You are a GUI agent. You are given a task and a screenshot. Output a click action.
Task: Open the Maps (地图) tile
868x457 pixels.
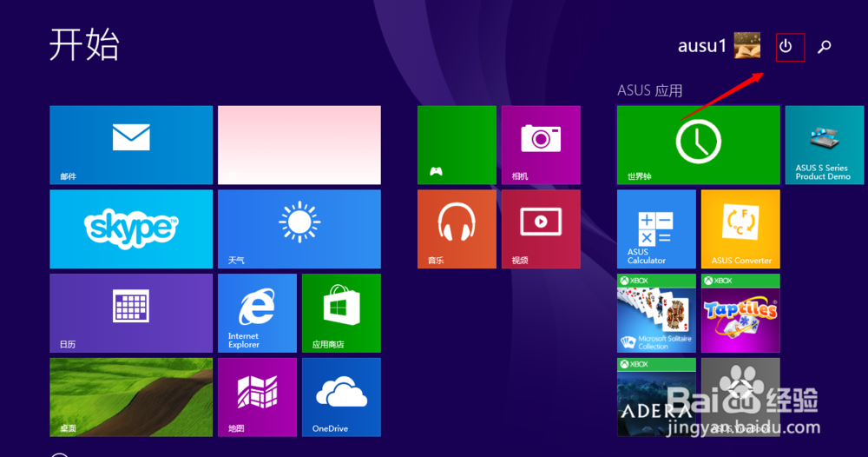coord(258,397)
